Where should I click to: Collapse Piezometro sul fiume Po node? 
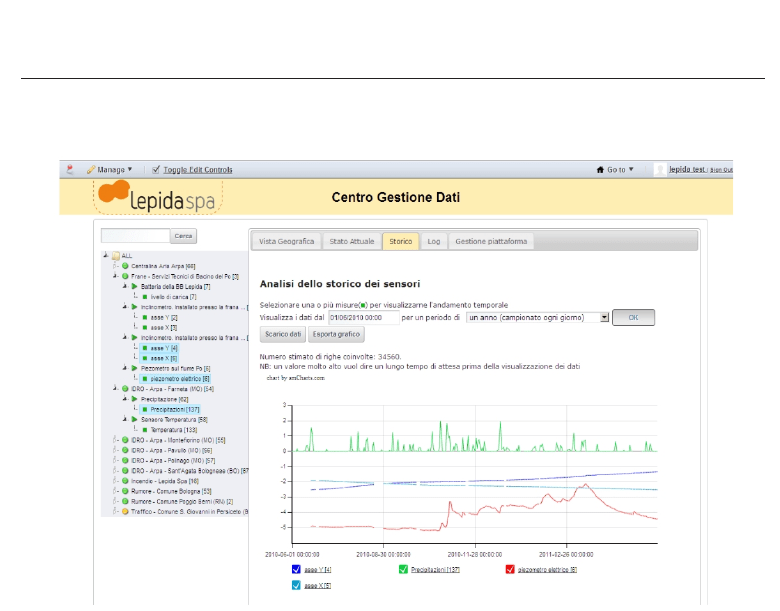click(x=125, y=368)
